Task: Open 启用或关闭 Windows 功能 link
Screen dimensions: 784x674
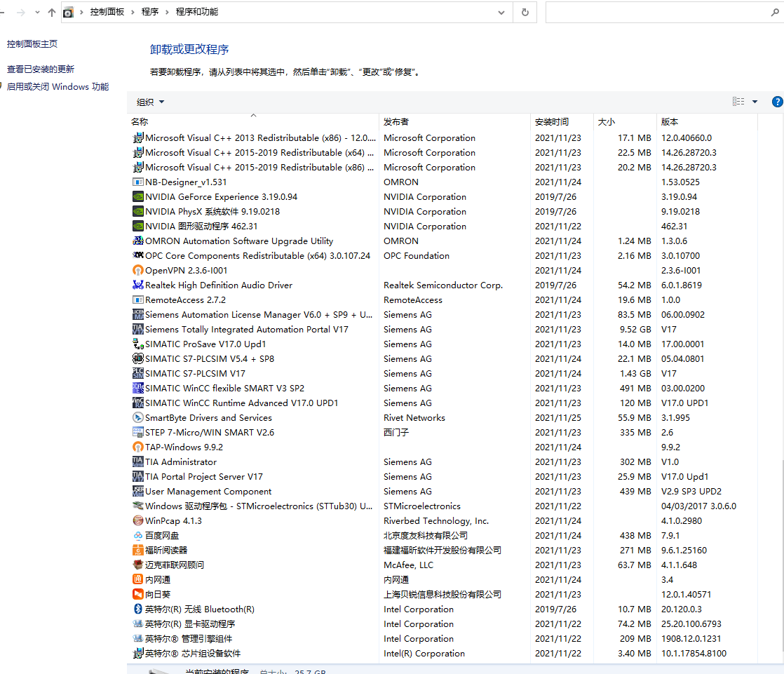Action: point(58,86)
